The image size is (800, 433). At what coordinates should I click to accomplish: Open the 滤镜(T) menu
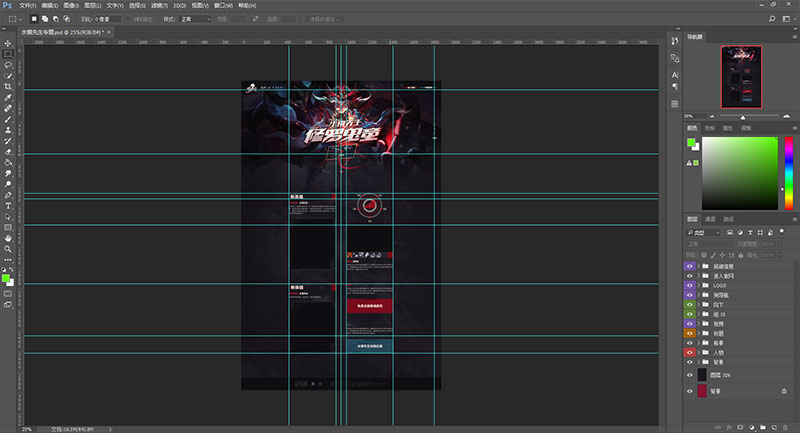159,6
